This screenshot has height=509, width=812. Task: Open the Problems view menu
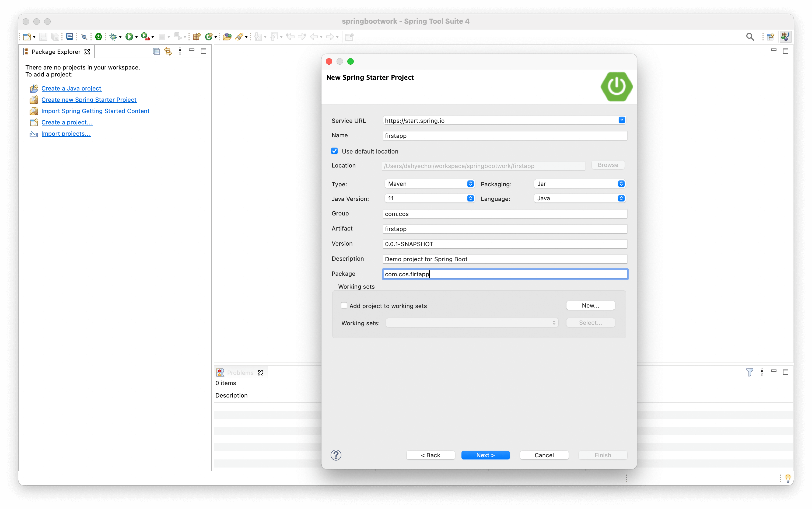pos(762,372)
